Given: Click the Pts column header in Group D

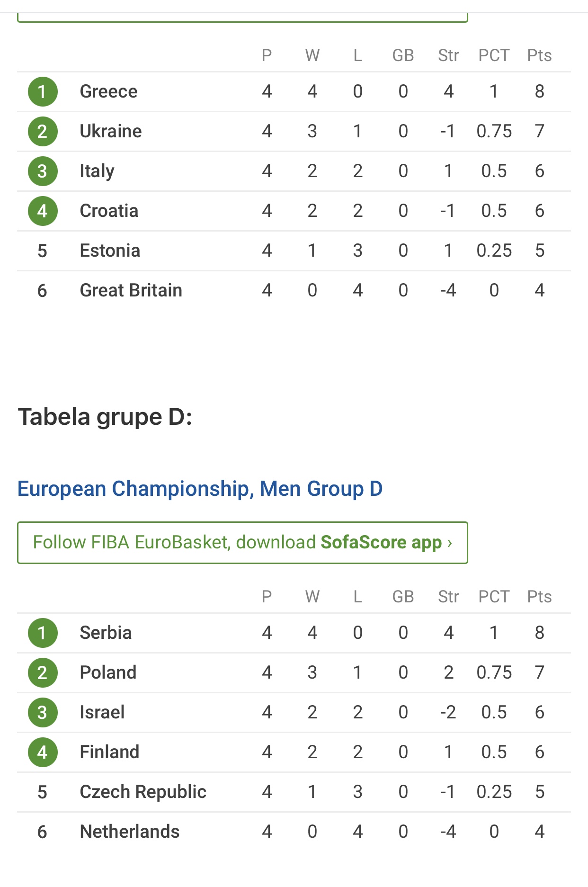Looking at the screenshot, I should [539, 597].
